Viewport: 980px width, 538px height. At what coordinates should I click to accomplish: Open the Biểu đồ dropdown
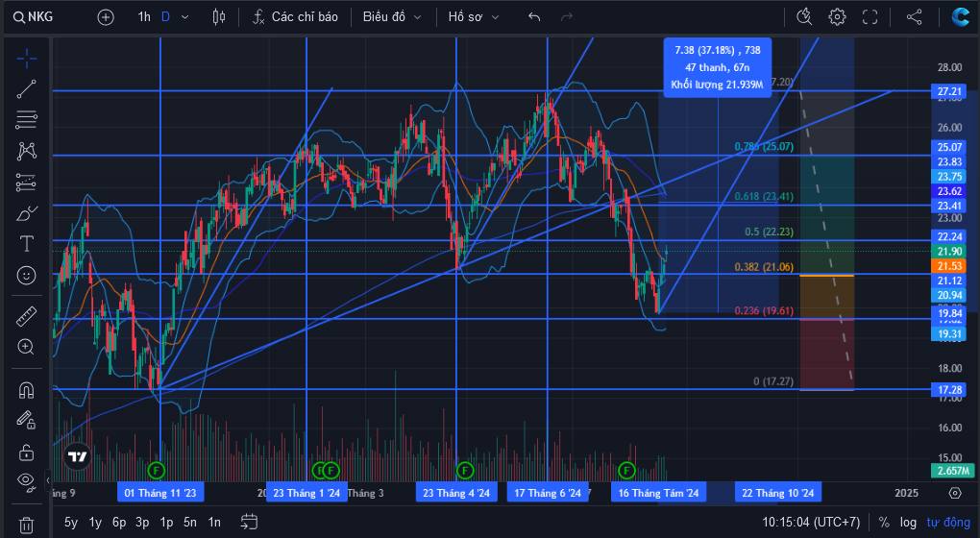coord(392,17)
